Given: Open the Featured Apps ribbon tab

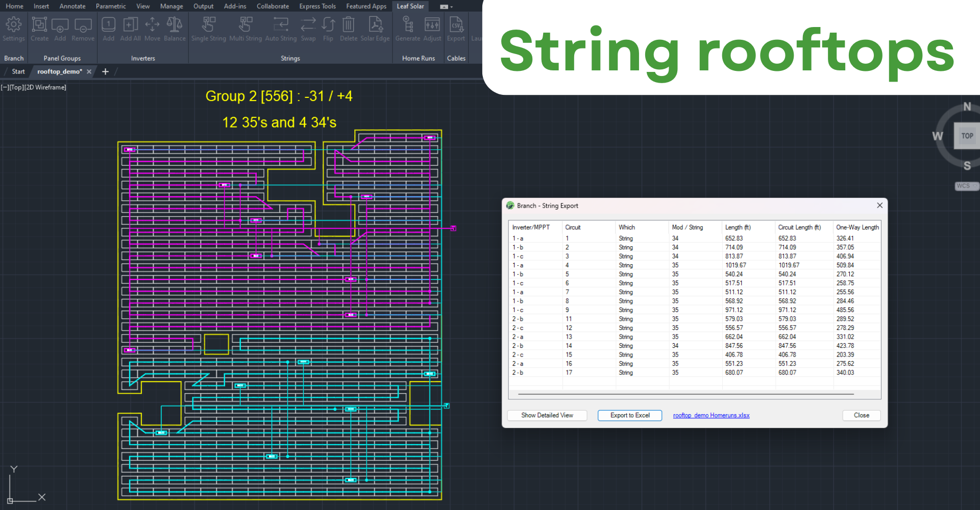Looking at the screenshot, I should 366,6.
